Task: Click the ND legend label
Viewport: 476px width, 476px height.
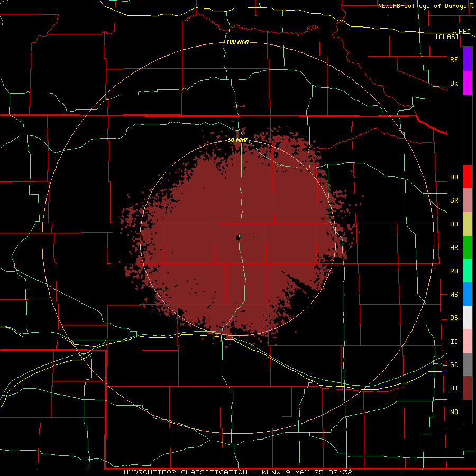Action: (x=454, y=412)
